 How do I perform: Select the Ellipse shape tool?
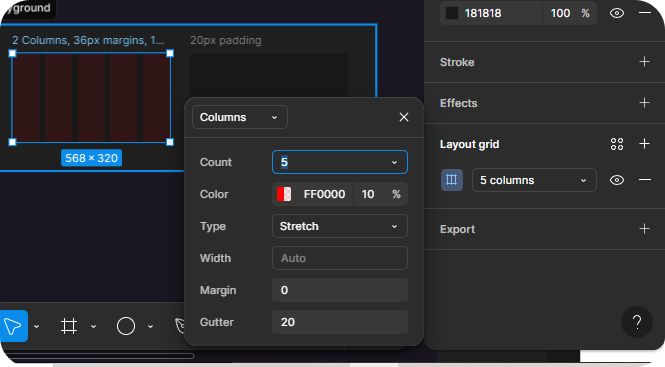coord(126,326)
